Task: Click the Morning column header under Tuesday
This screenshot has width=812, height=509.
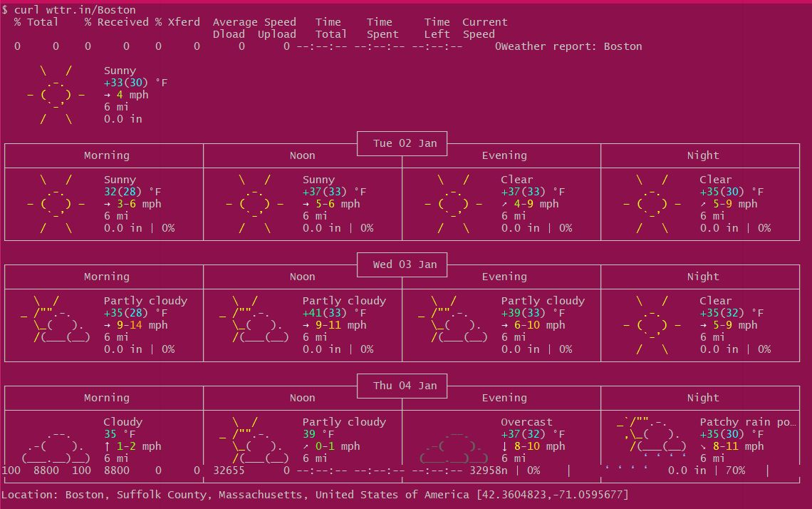Action: click(x=107, y=155)
